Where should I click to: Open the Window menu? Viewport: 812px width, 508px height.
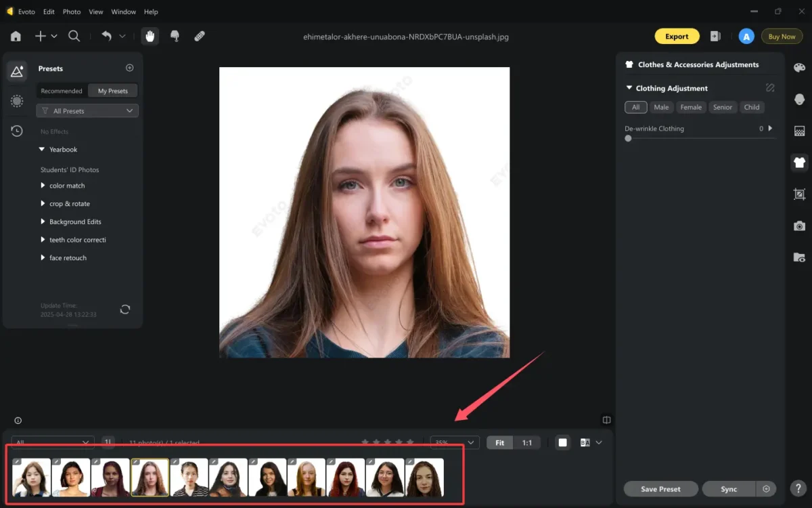pos(123,12)
